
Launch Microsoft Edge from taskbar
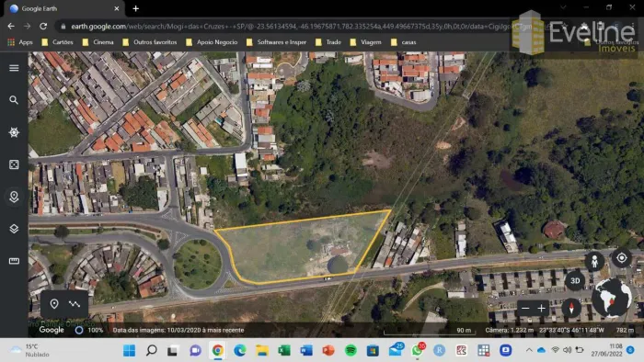(x=240, y=350)
